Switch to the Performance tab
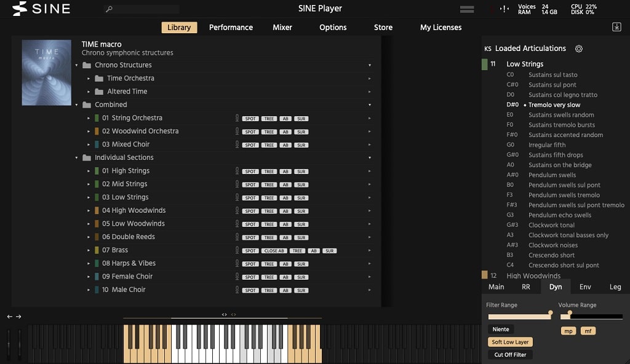630x364 pixels. [231, 27]
